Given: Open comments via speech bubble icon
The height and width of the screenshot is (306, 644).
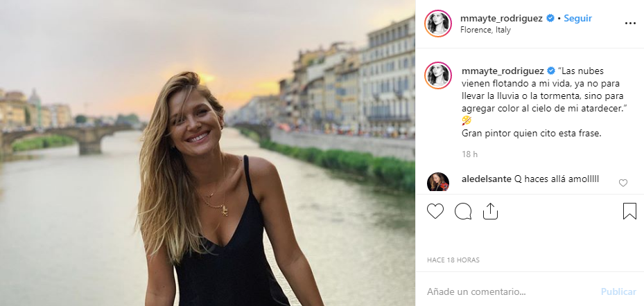Looking at the screenshot, I should coord(463,211).
